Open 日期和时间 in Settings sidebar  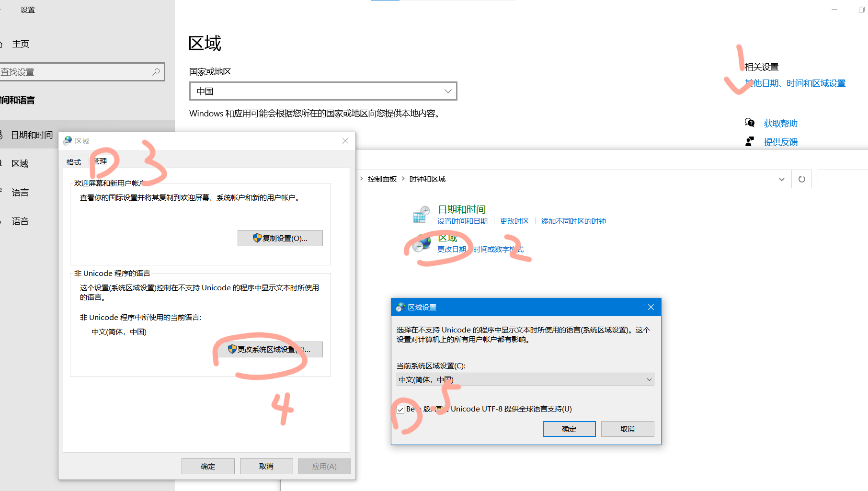32,135
